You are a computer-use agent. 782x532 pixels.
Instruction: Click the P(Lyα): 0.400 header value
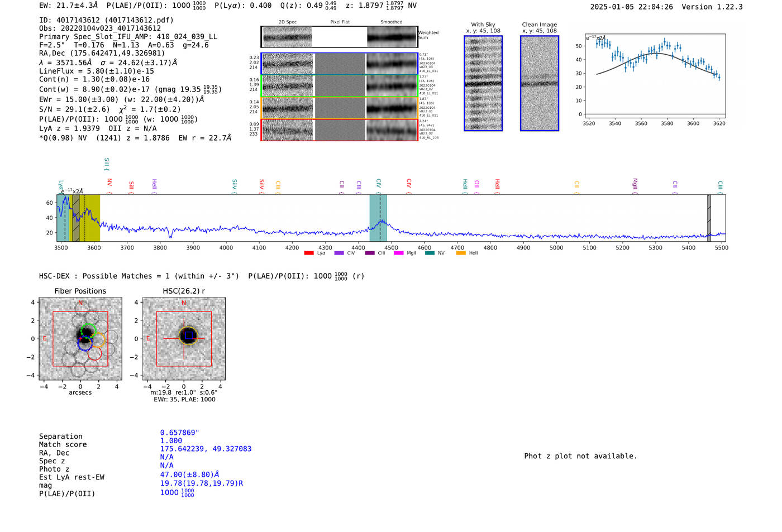[243, 6]
